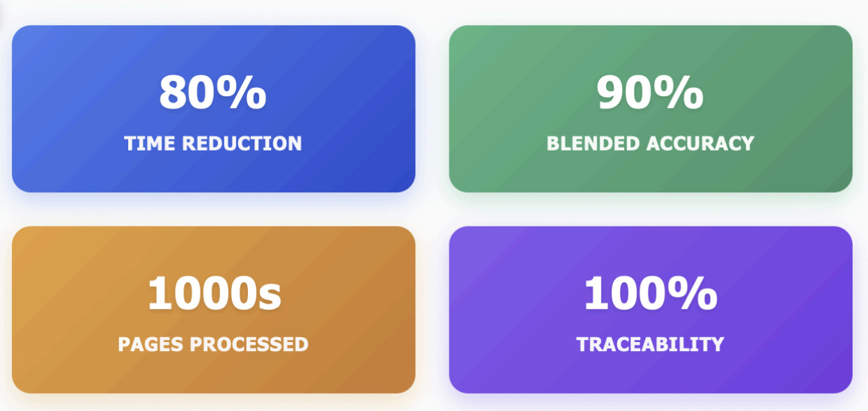Screen dimensions: 868x411
Task: Click the TRACEABILITY label text
Action: [651, 344]
